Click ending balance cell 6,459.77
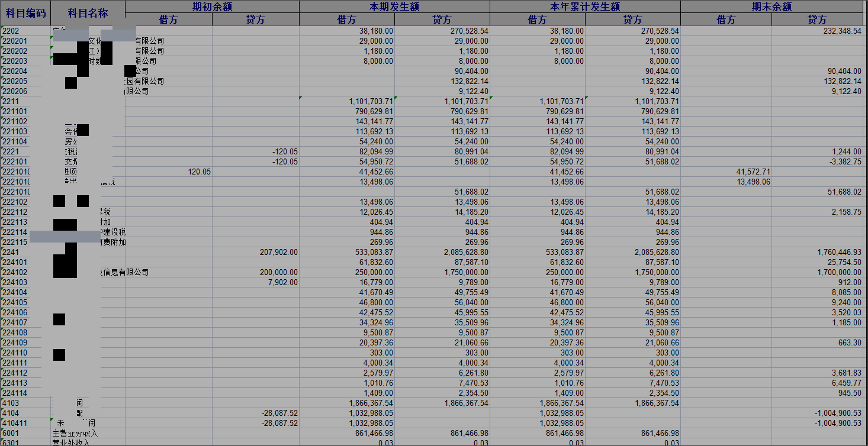 pos(818,383)
